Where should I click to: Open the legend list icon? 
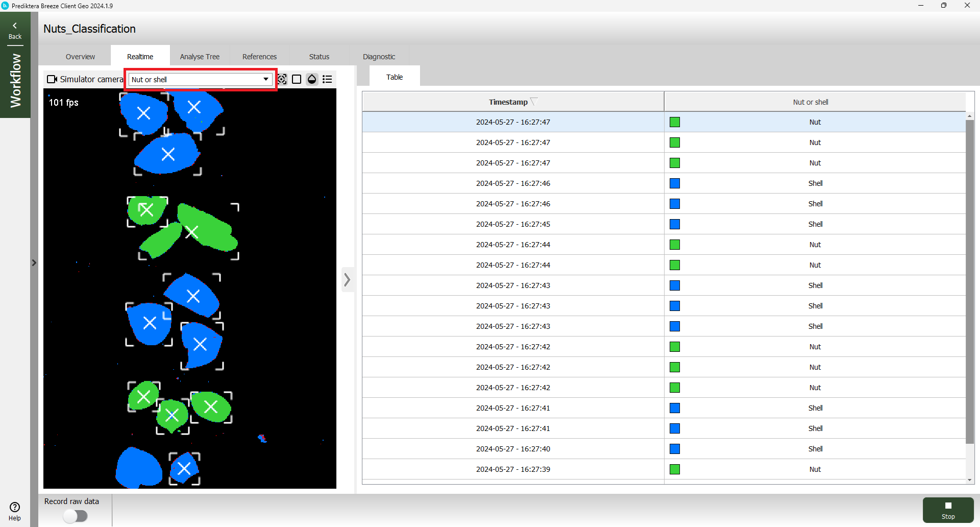327,79
